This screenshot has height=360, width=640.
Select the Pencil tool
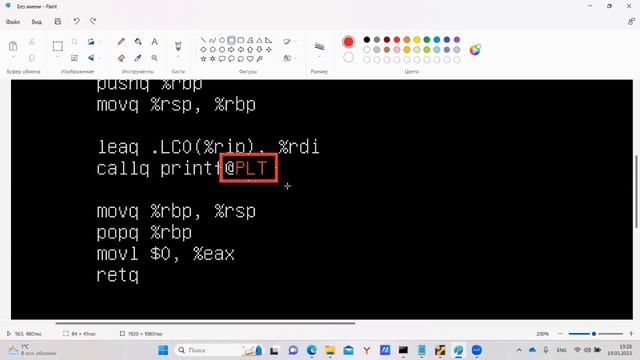coord(121,42)
